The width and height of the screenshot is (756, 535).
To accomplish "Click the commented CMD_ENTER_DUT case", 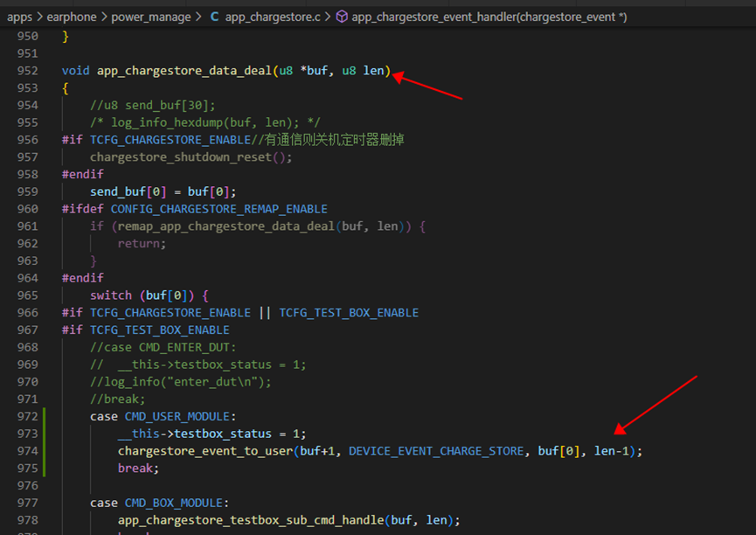I will [x=163, y=347].
